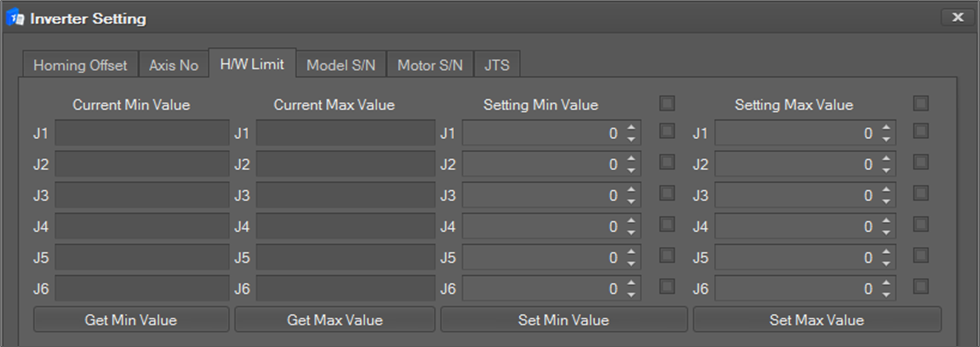Open the Axis No tab
Viewport: 980px width, 347px height.
click(174, 65)
